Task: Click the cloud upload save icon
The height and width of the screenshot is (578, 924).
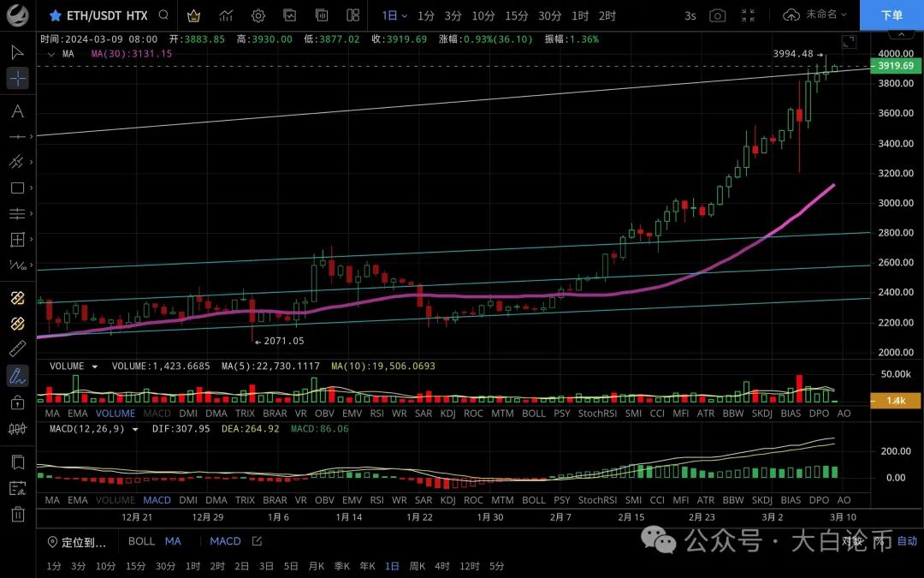Action: [x=791, y=15]
